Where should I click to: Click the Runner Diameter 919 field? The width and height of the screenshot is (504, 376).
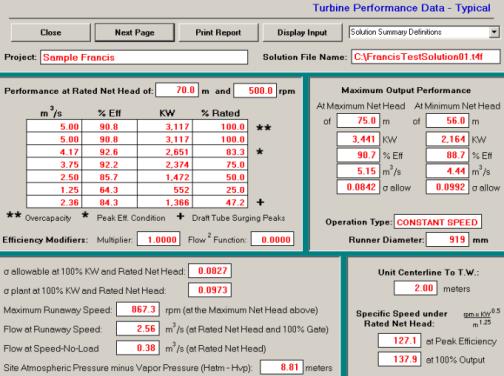448,239
